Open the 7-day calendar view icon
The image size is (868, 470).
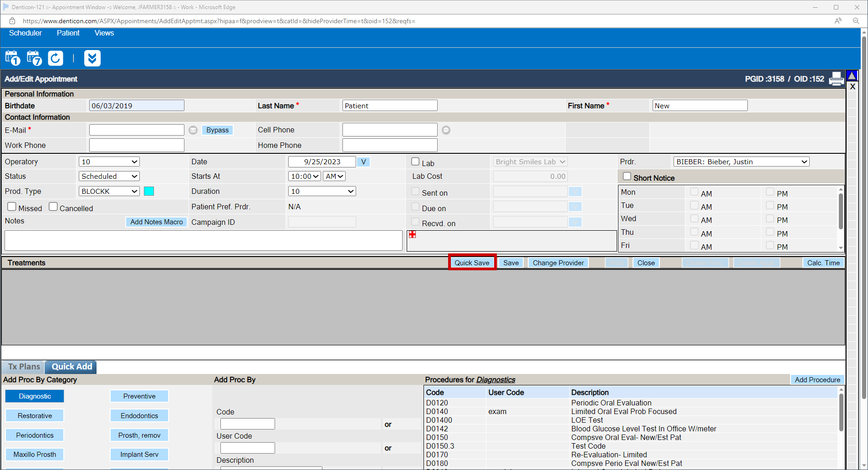[34, 58]
